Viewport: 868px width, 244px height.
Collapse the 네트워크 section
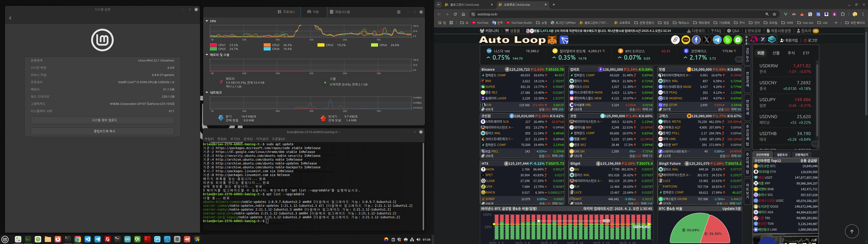tap(207, 92)
